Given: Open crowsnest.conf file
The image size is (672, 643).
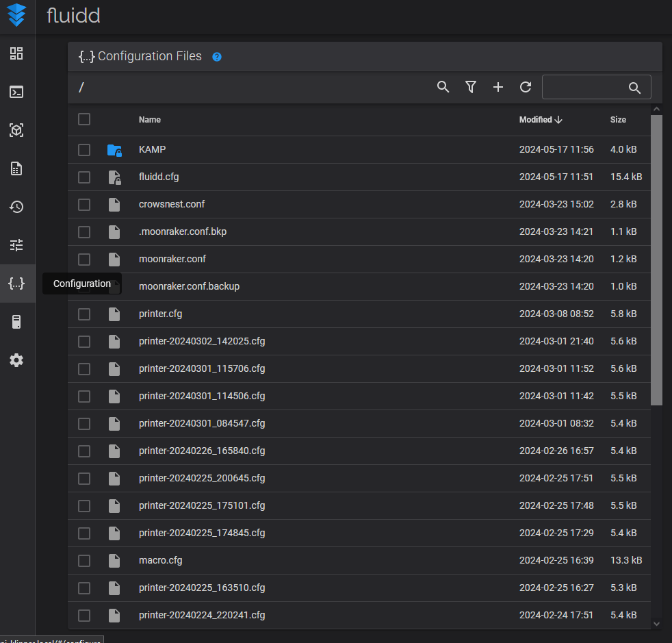Looking at the screenshot, I should (172, 204).
